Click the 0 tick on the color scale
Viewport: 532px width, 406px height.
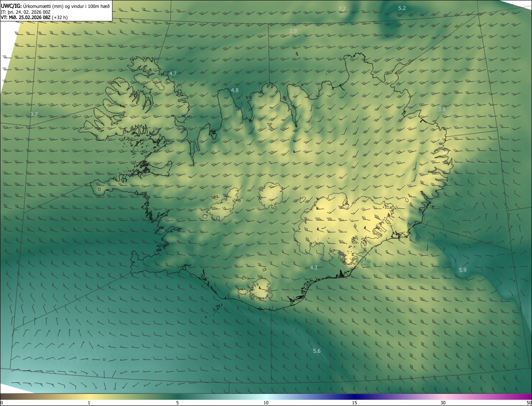click(2, 403)
